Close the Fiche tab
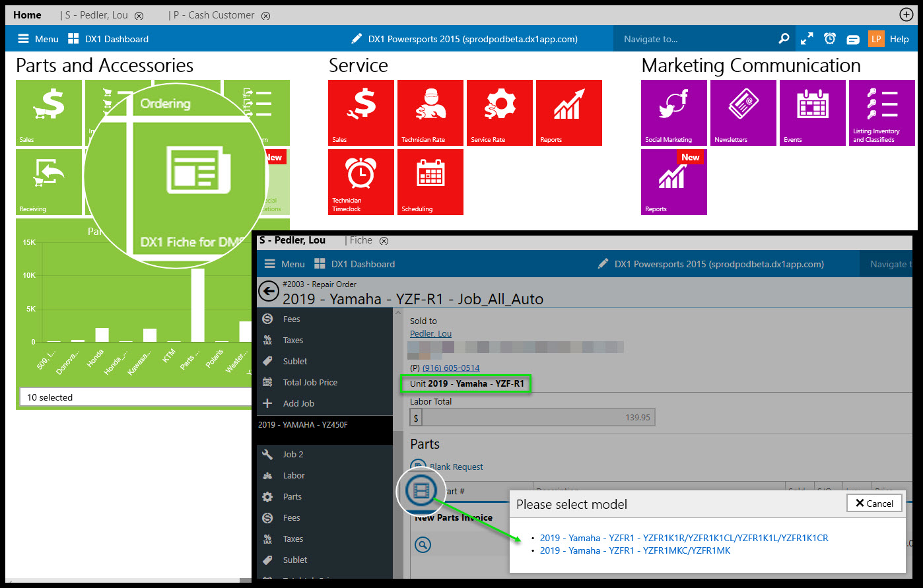923x588 pixels. tap(384, 241)
